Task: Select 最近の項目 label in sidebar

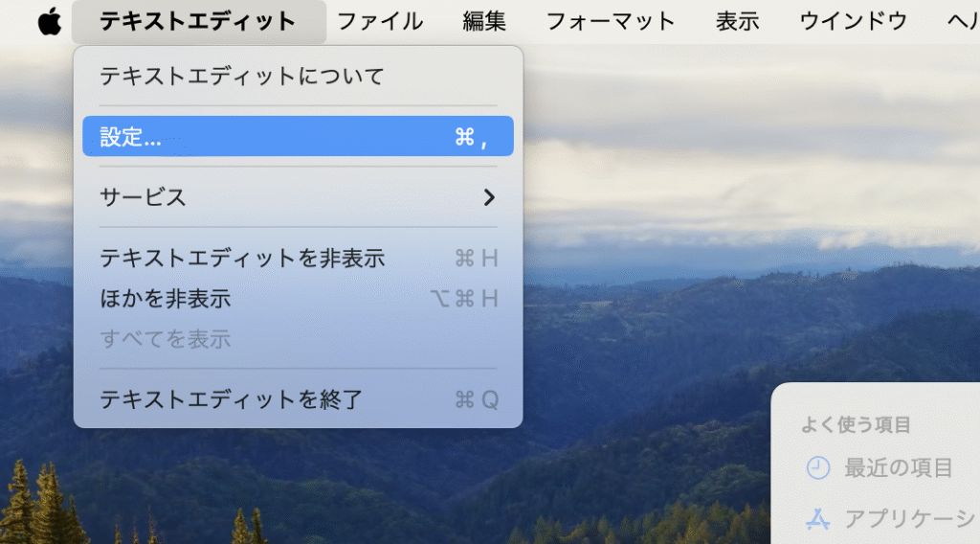Action: tap(898, 467)
